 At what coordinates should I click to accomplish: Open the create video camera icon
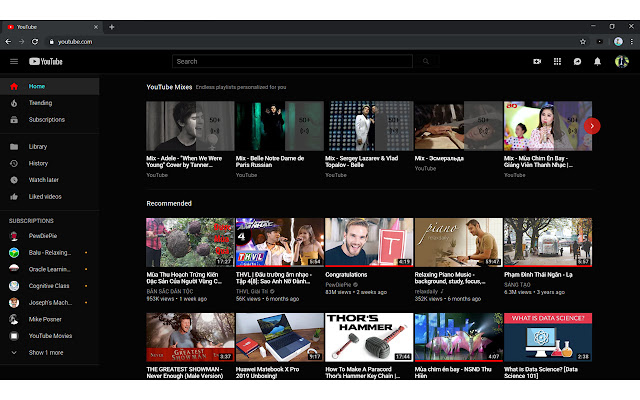537,62
